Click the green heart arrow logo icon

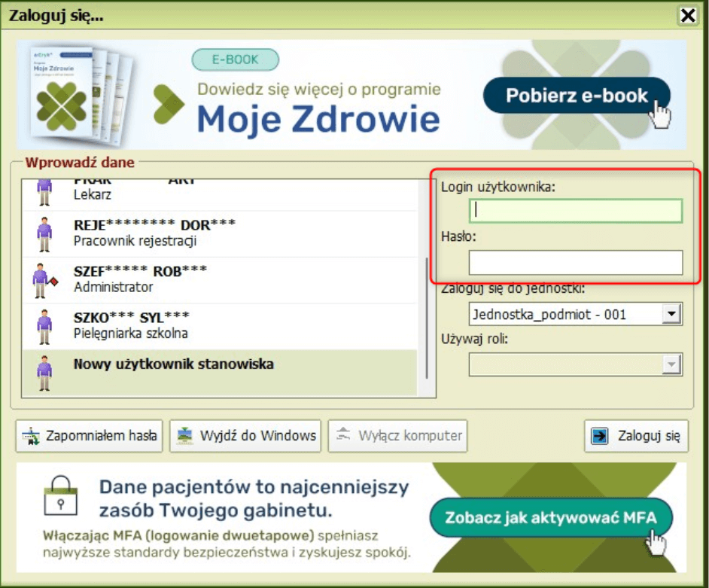point(168,105)
